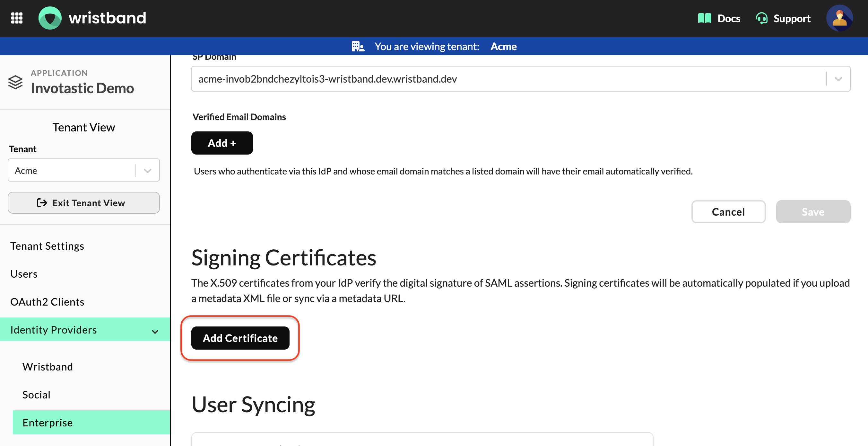Click the Cancel button
This screenshot has height=446, width=868.
(x=728, y=212)
